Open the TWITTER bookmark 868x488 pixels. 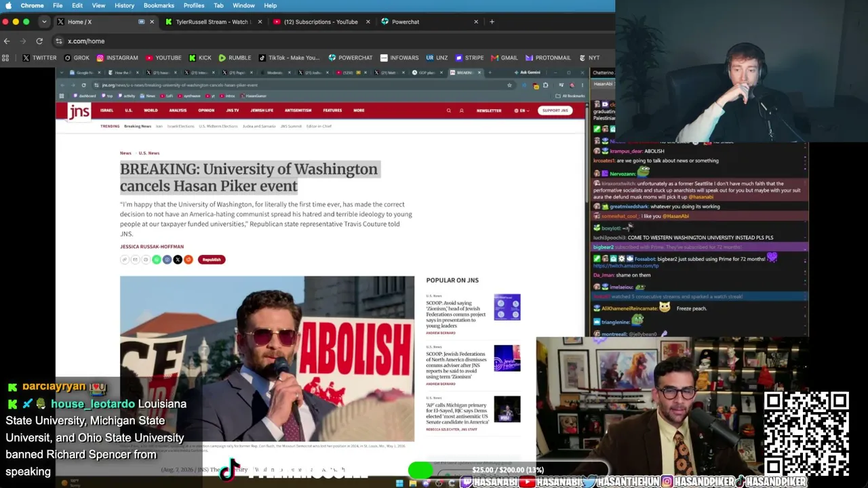click(x=39, y=58)
